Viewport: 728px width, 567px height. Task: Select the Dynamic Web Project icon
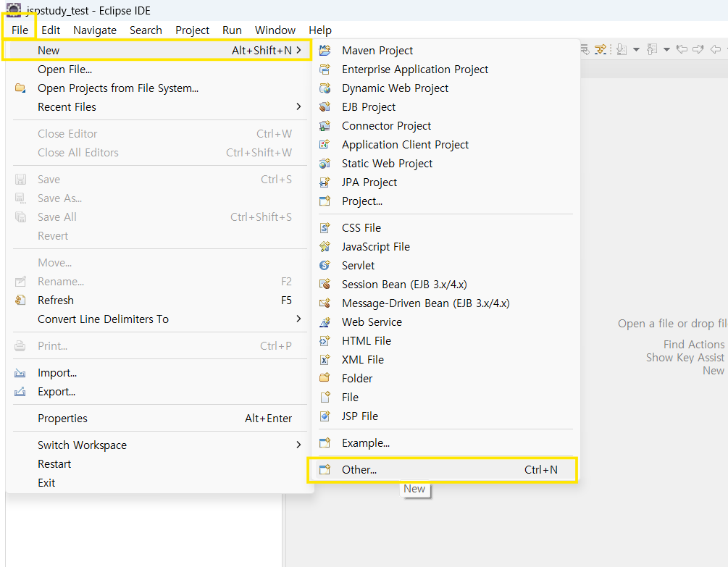[325, 88]
